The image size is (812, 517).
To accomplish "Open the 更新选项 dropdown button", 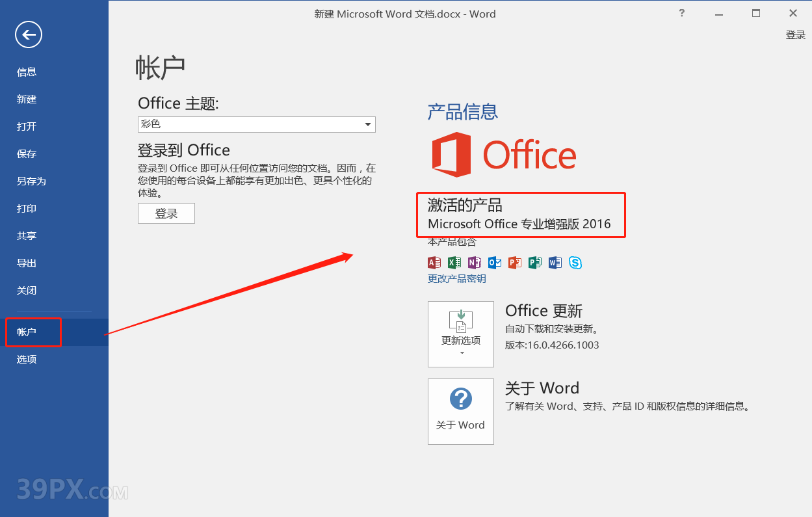I will coord(461,334).
